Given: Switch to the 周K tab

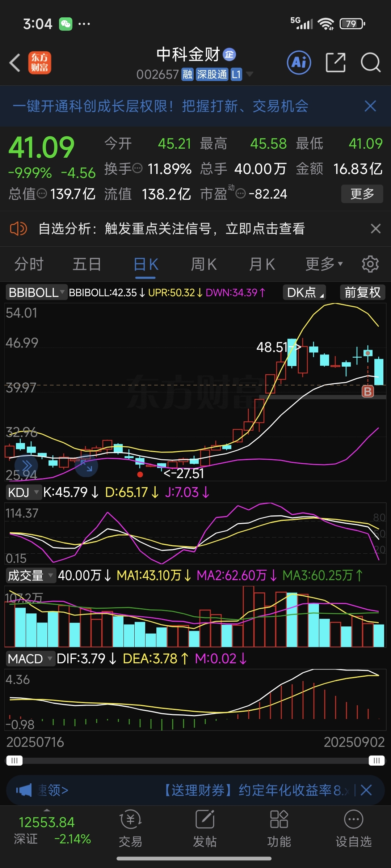Looking at the screenshot, I should [x=204, y=264].
